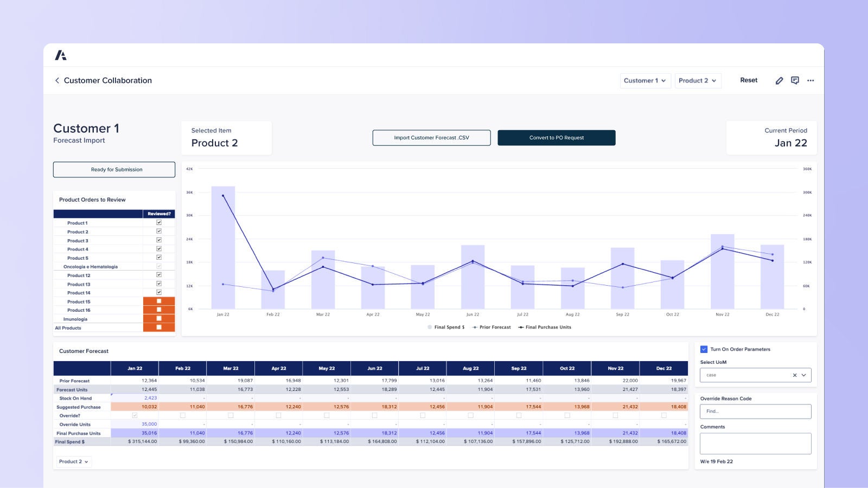The height and width of the screenshot is (488, 868).
Task: Mark Product 15 as reviewed
Action: (158, 301)
